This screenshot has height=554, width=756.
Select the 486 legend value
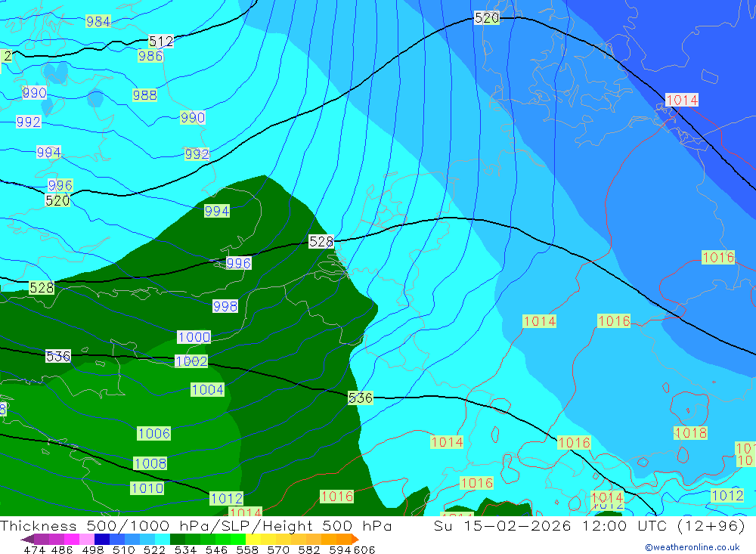62,549
